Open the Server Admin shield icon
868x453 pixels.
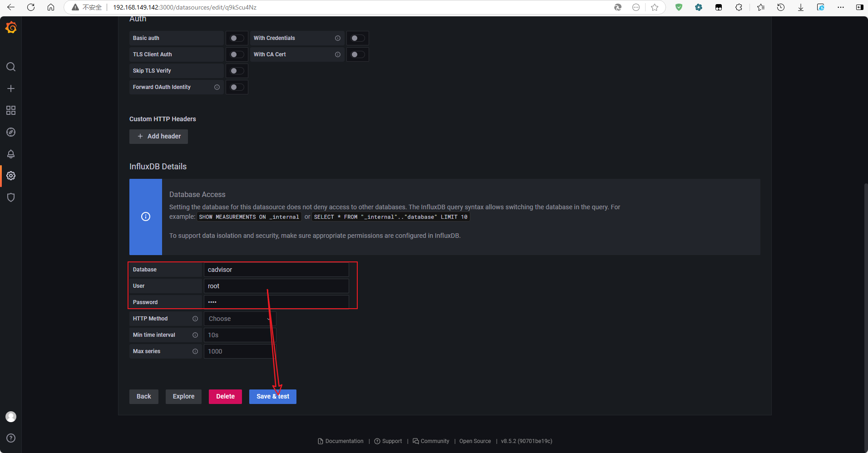point(11,197)
